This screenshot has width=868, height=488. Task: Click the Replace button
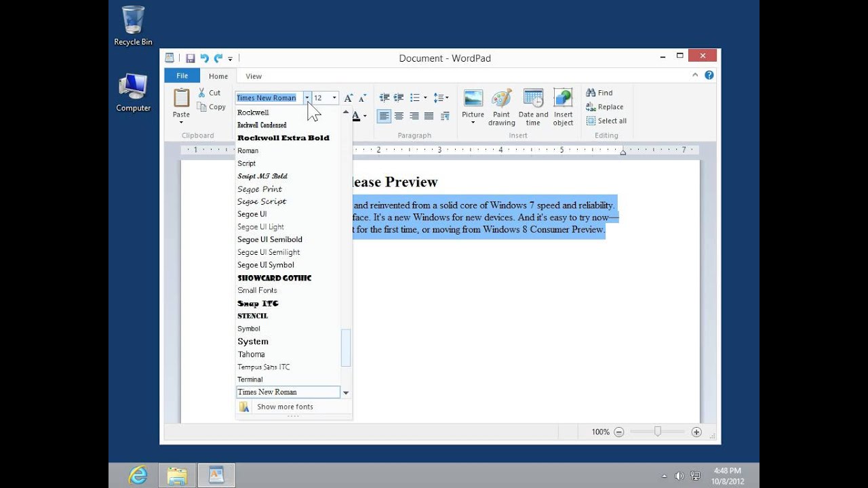(605, 107)
